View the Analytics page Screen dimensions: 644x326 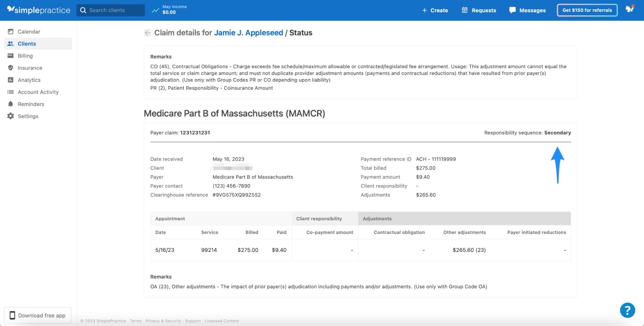click(x=29, y=80)
